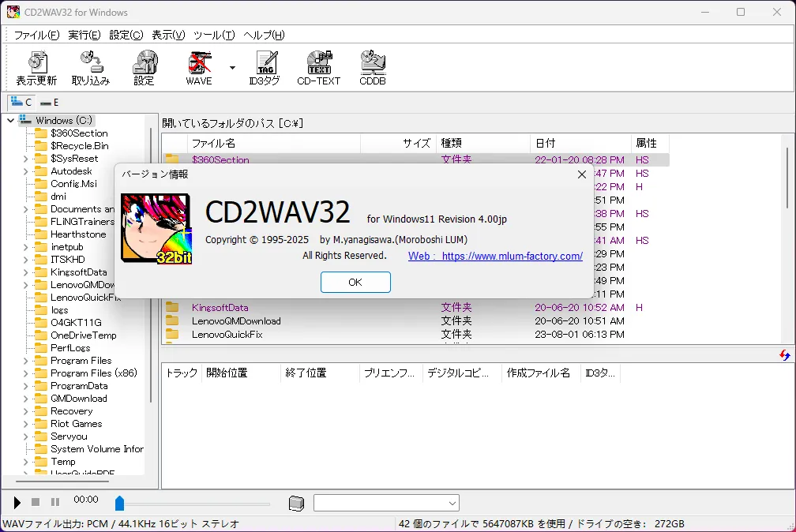Click the folder icon of LenovoQuickFix in the file list

(x=172, y=334)
